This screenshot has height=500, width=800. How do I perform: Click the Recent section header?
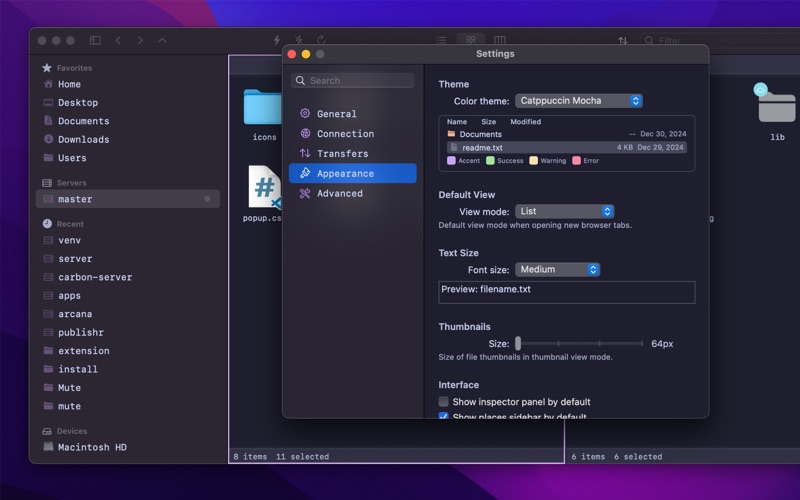pyautogui.click(x=70, y=224)
